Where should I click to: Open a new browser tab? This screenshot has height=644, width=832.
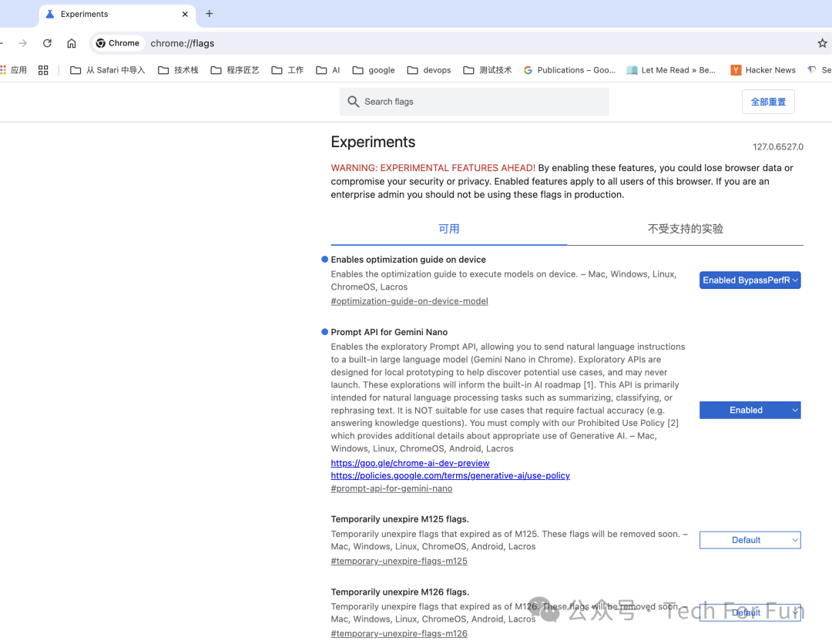pyautogui.click(x=209, y=14)
